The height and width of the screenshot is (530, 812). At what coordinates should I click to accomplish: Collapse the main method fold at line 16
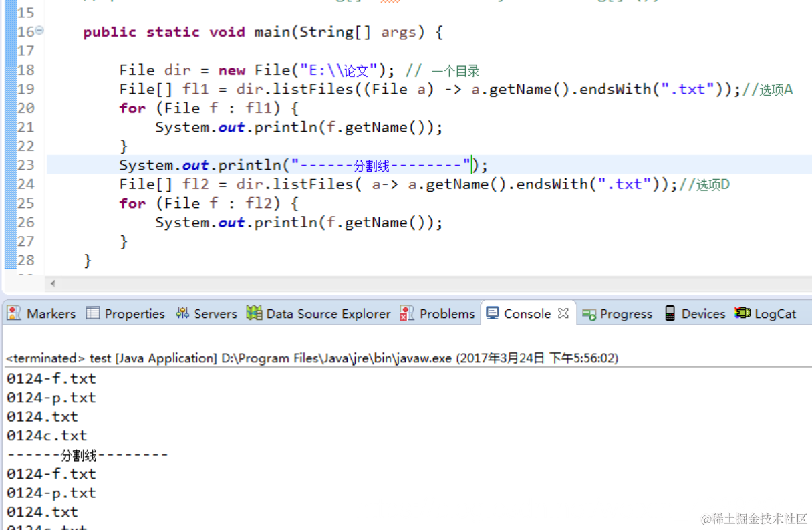pyautogui.click(x=39, y=31)
